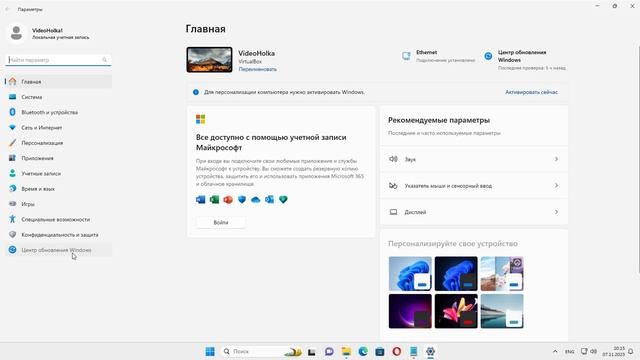The height and width of the screenshot is (360, 640).
Task: Select Учетные записи in sidebar
Action: click(58, 173)
